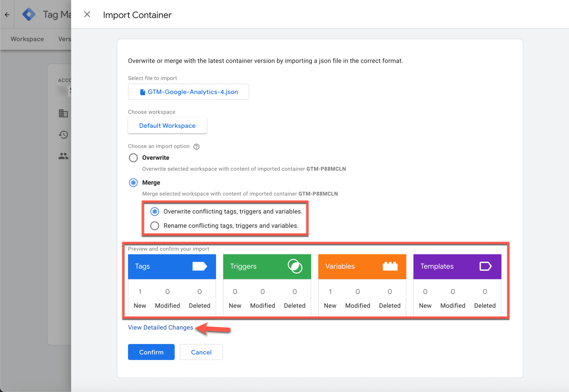Open the Workspace tab
569x392 pixels.
(27, 39)
